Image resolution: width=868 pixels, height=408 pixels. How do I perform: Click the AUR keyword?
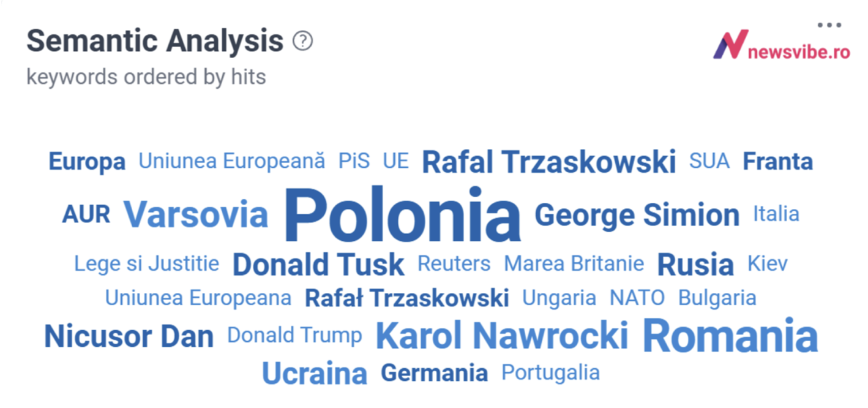[86, 214]
